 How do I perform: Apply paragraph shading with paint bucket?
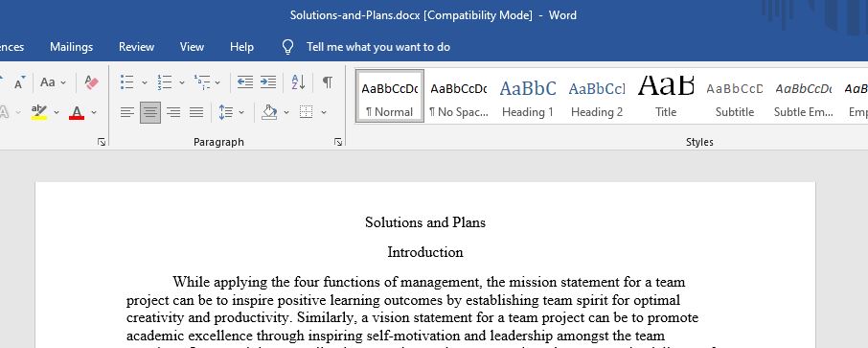tap(269, 112)
